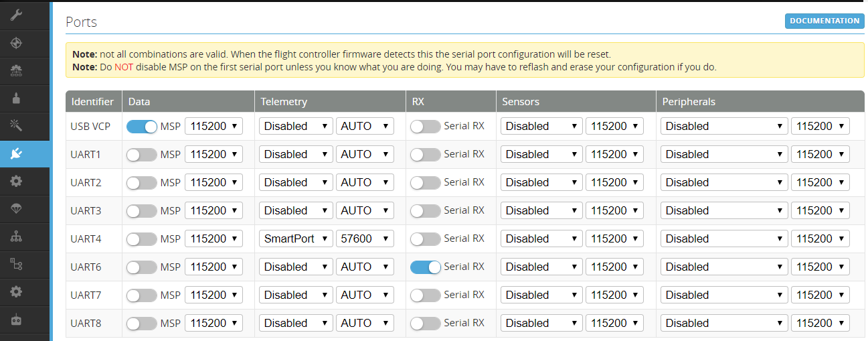Turn off Serial RX on UART6
The height and width of the screenshot is (341, 868).
coord(425,267)
